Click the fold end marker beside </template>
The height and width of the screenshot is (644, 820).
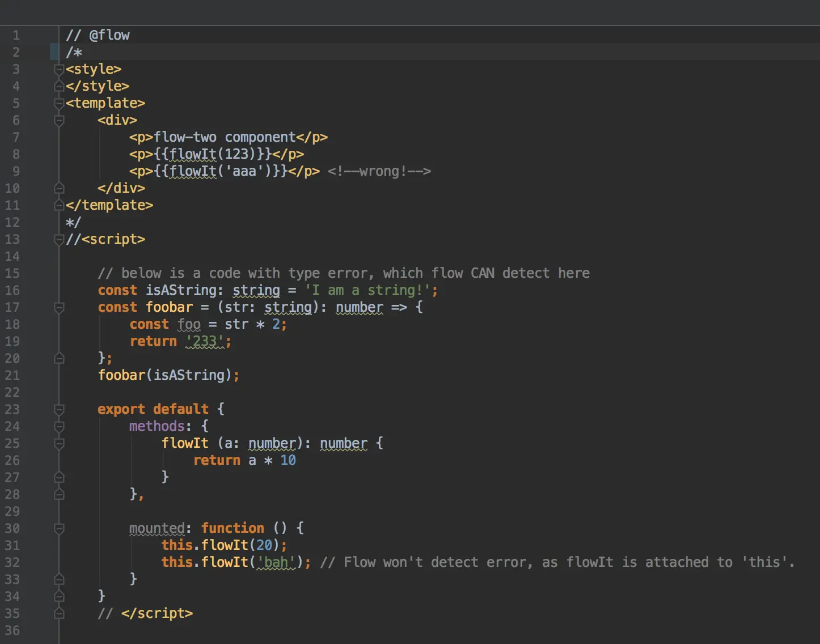tap(59, 205)
